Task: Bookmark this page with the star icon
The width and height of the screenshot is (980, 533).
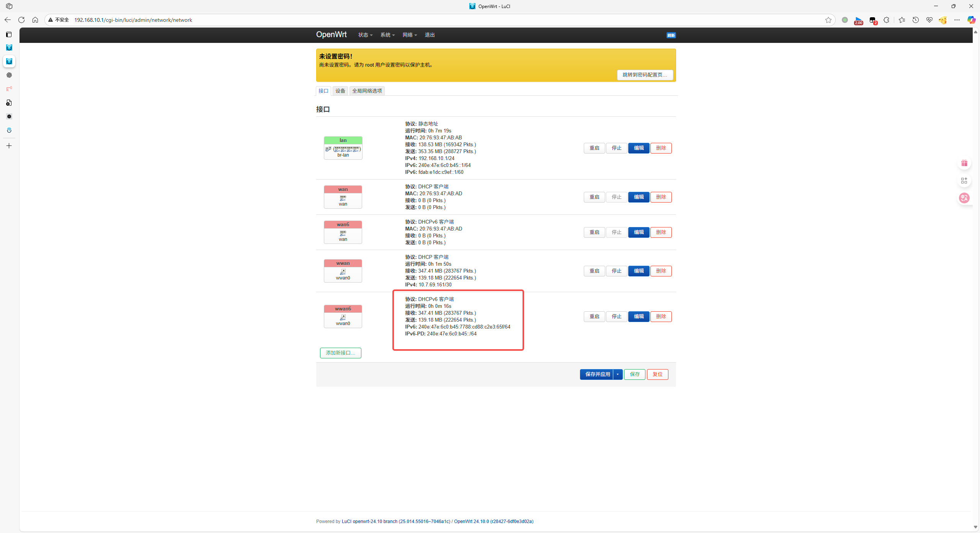Action: pos(828,20)
